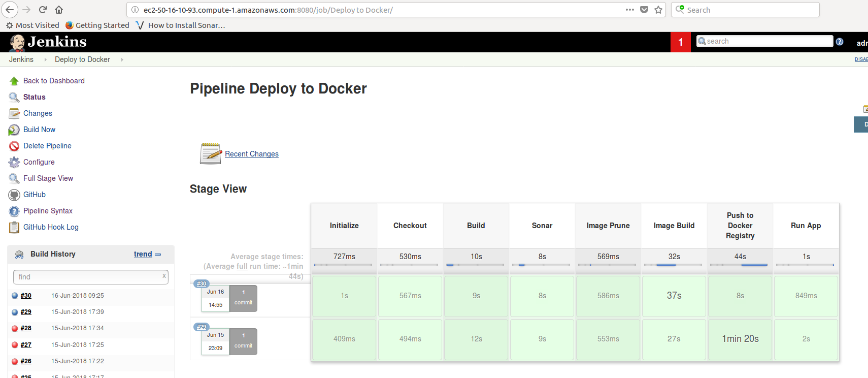The width and height of the screenshot is (868, 378).
Task: Open the Recent Changes link
Action: coord(252,154)
